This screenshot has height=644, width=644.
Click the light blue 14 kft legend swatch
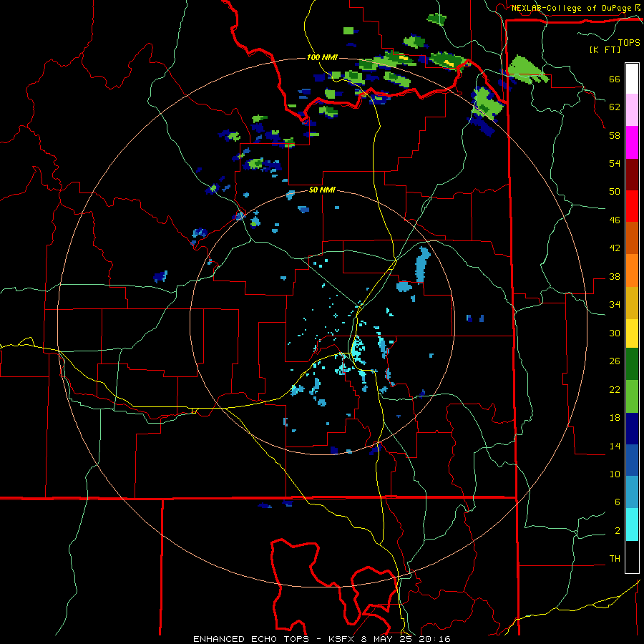tap(632, 492)
